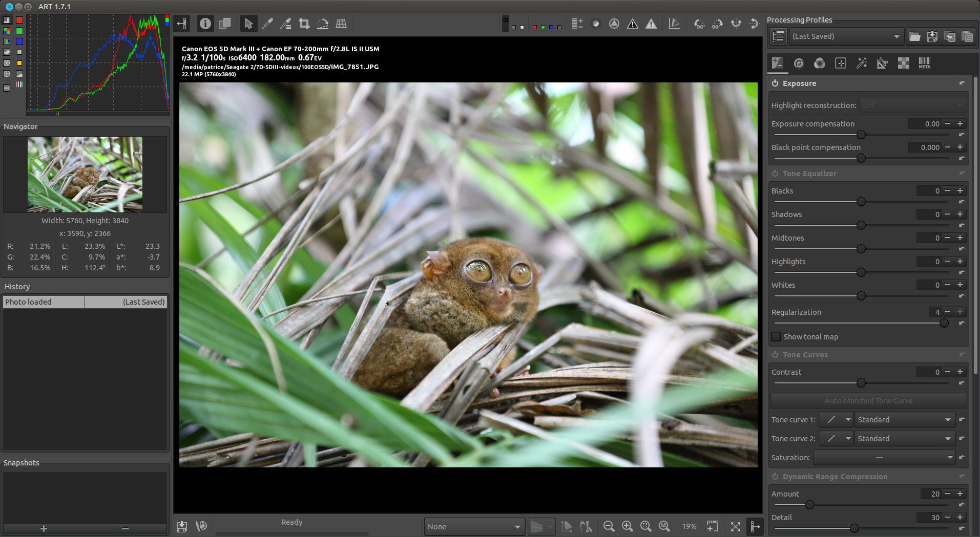Activate the straighten/rotate selection tool
This screenshot has width=980, height=537.
point(323,24)
